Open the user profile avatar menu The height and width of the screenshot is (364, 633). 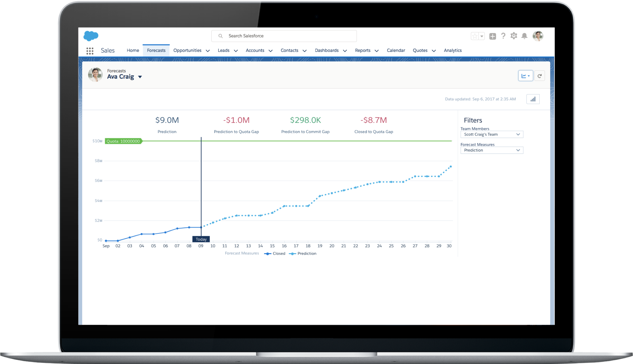tap(538, 36)
